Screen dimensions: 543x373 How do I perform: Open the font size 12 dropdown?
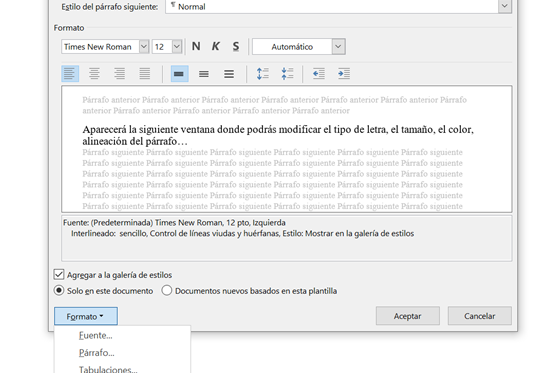[x=177, y=46]
